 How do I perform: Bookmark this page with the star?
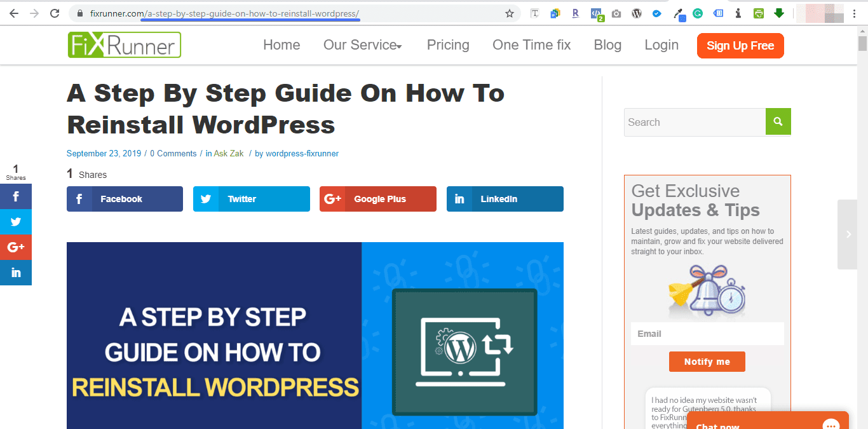(509, 13)
